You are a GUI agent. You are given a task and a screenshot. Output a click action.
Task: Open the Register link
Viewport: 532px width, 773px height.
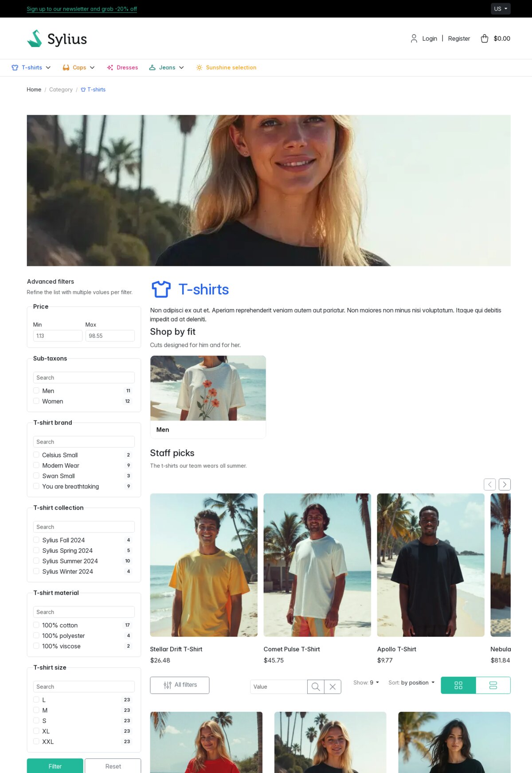[459, 39]
